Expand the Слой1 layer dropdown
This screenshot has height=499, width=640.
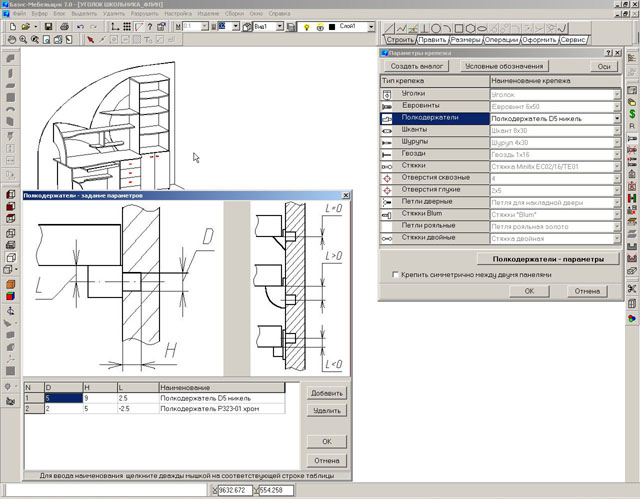(372, 27)
